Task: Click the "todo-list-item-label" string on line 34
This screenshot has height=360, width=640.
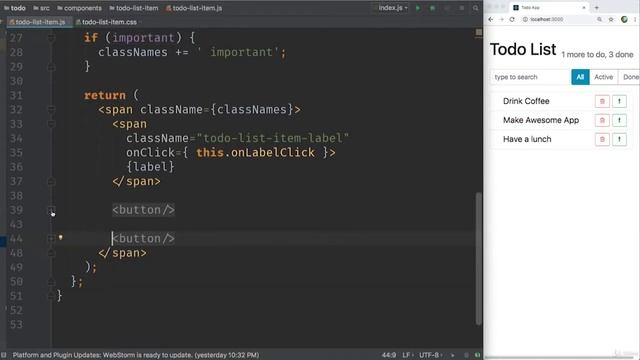Action: point(273,138)
